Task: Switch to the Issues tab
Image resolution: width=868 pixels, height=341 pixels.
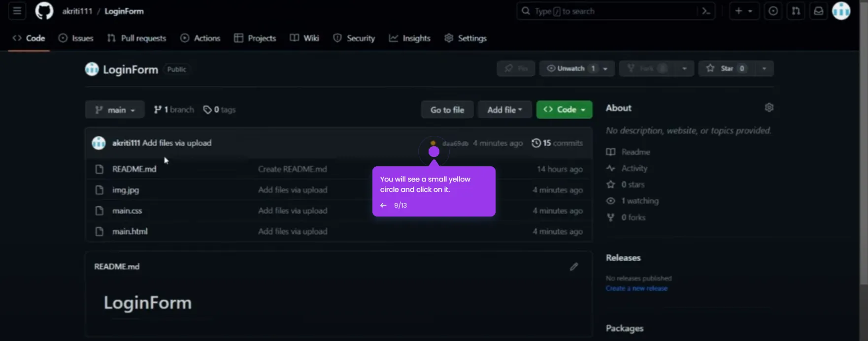Action: tap(76, 38)
